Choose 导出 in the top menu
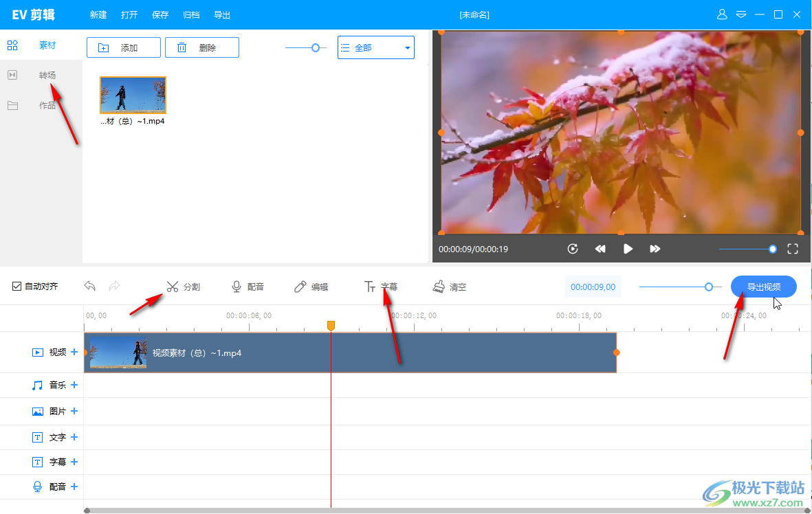The width and height of the screenshot is (812, 514). pos(222,15)
